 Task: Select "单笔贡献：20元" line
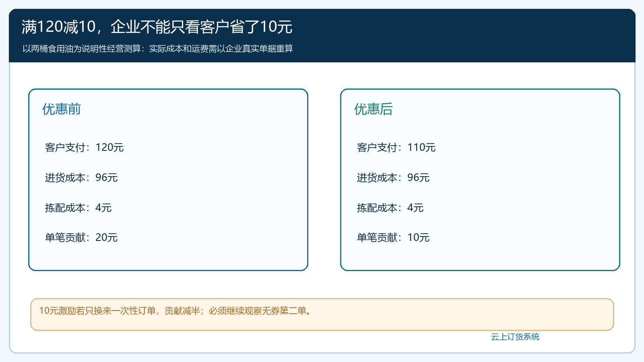pyautogui.click(x=81, y=238)
